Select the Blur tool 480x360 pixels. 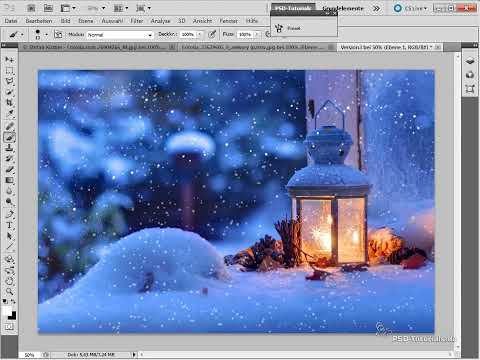click(9, 191)
